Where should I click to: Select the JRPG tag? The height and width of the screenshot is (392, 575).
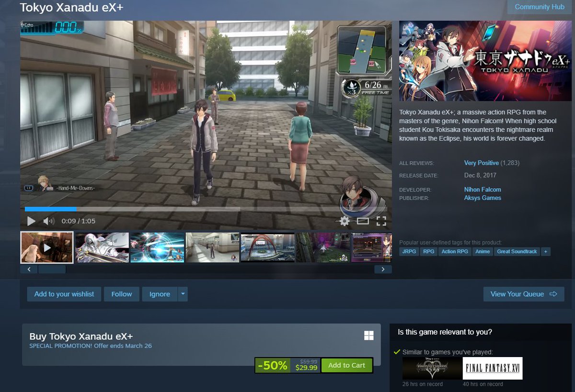(409, 251)
